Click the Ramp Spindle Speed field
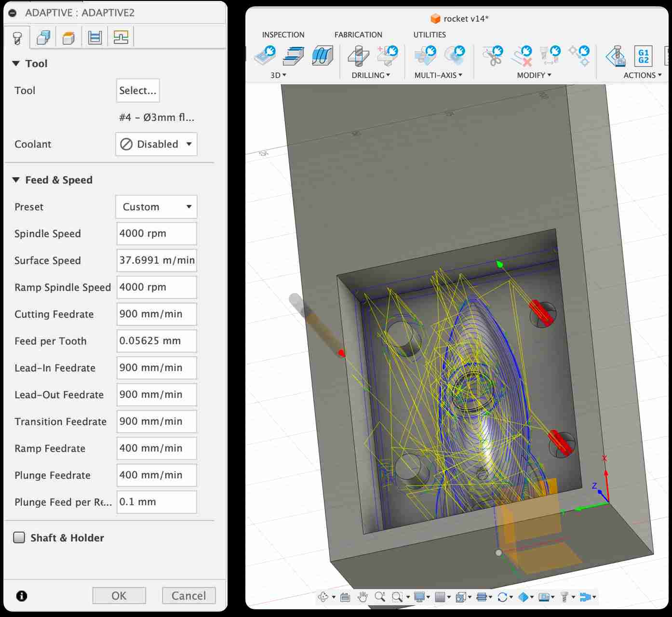Screen dimensions: 672x617 [x=157, y=287]
